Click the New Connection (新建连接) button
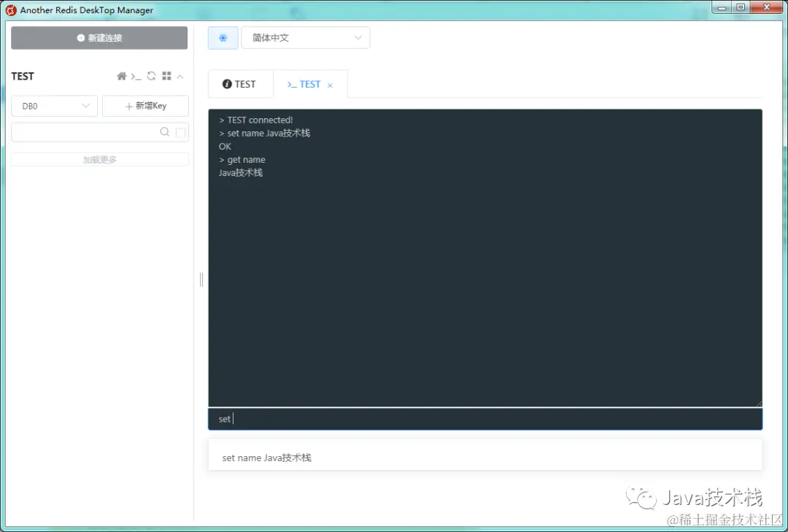This screenshot has width=788, height=532. (x=99, y=38)
